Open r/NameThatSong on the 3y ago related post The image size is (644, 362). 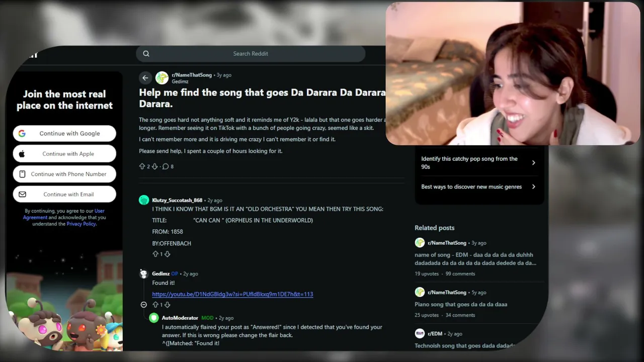pos(447,243)
